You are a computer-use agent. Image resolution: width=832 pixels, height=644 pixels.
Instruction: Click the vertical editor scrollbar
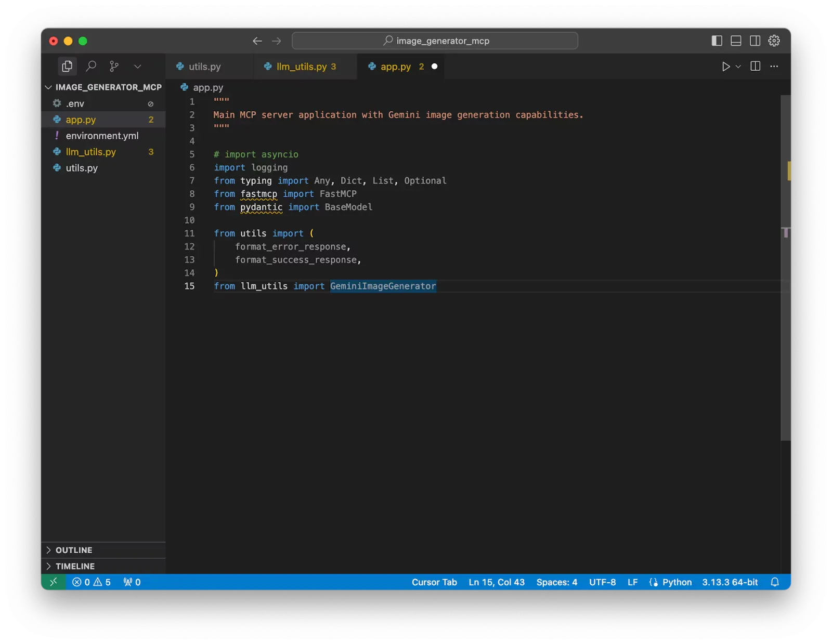tap(785, 268)
